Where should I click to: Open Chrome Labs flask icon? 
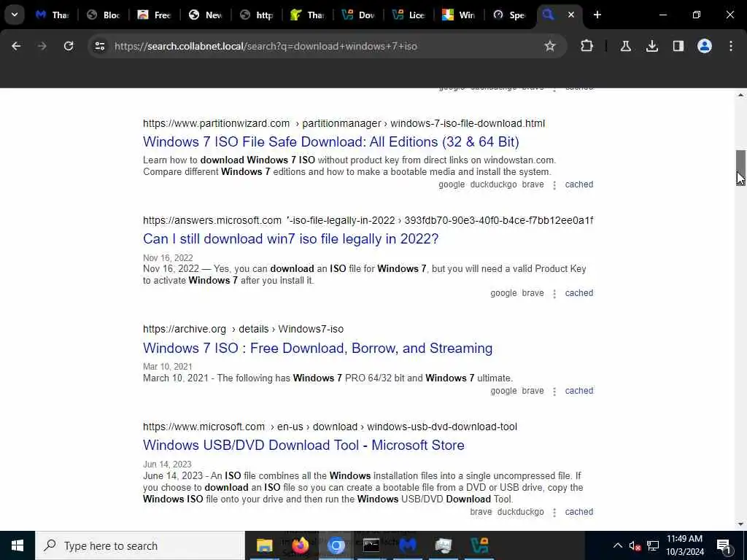pyautogui.click(x=625, y=46)
